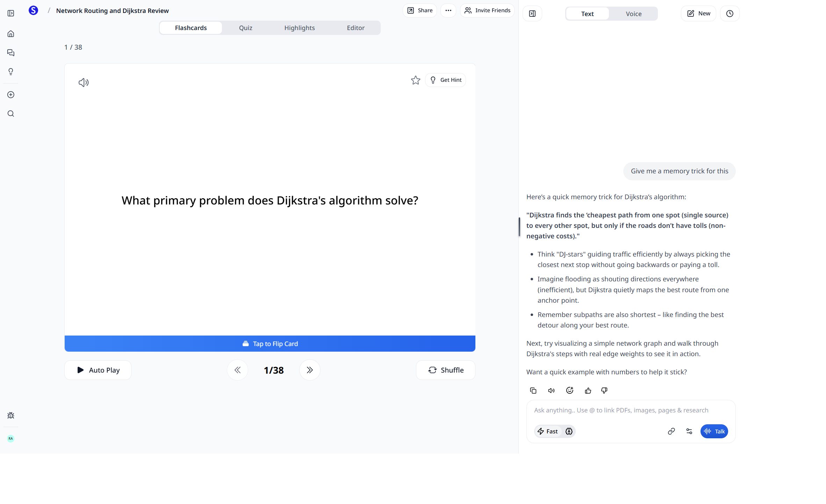Click the attach link icon in chat
This screenshot has height=504, width=826.
coord(671,431)
